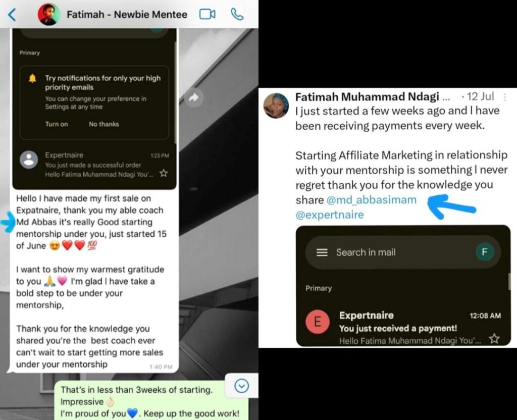Viewport: 517px width, 420px height.
Task: Open the @md_abbasimam mention link
Action: 372,200
